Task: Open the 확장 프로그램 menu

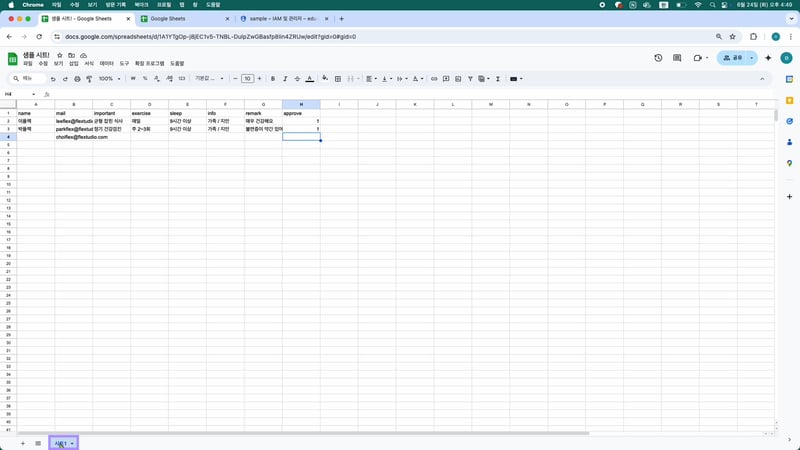Action: [x=149, y=63]
